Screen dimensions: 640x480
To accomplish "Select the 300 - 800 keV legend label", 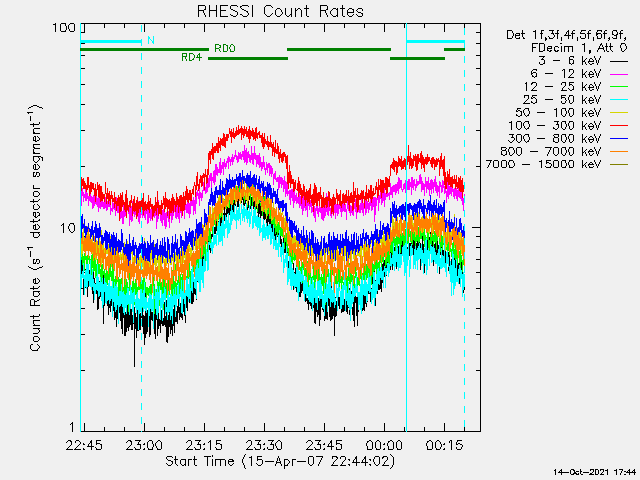I will tap(555, 138).
